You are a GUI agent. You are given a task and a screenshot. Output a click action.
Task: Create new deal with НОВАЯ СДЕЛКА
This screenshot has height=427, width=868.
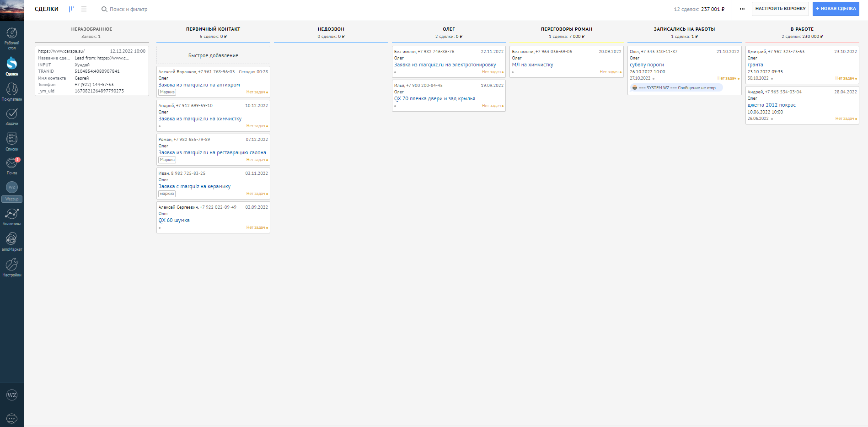tap(836, 9)
